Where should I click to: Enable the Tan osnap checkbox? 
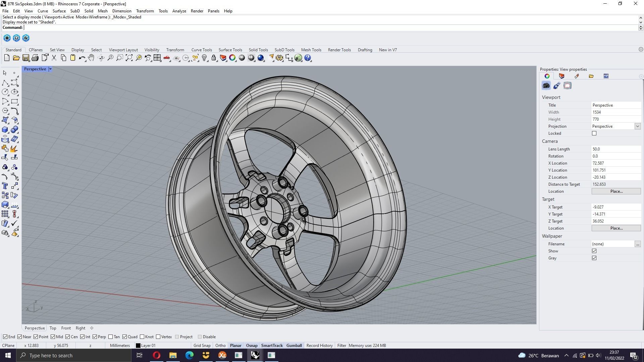[x=111, y=337]
